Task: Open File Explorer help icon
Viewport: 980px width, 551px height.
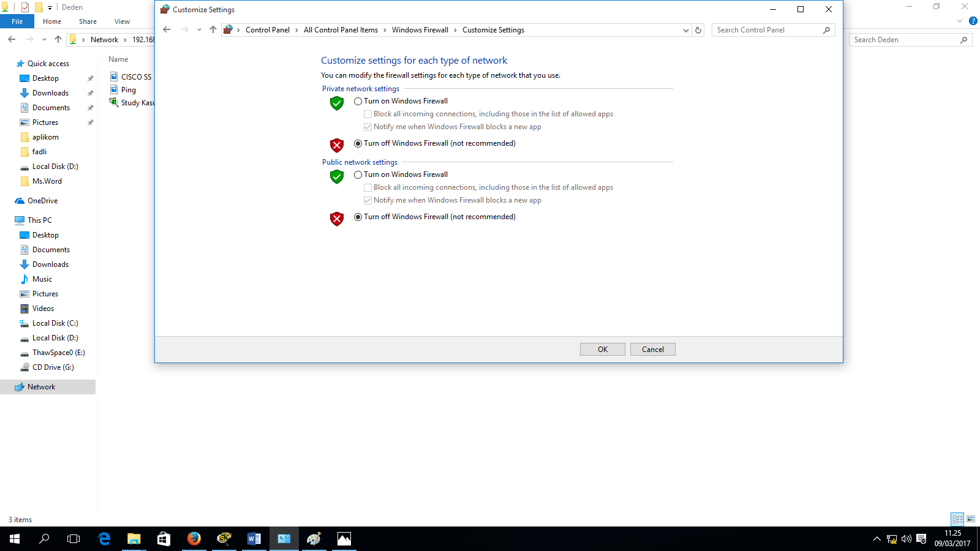Action: coord(973,21)
